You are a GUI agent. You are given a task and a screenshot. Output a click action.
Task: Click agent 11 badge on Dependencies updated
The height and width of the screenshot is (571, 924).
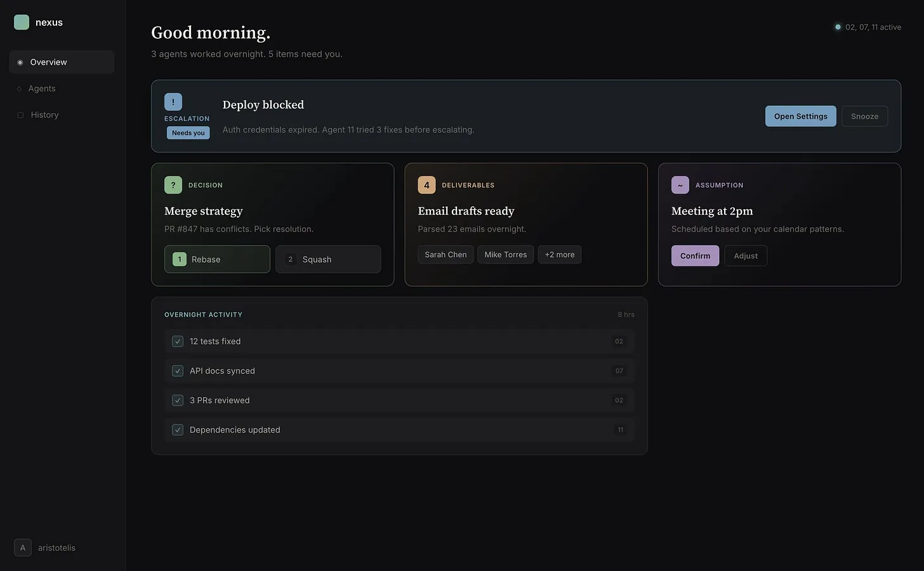point(620,430)
